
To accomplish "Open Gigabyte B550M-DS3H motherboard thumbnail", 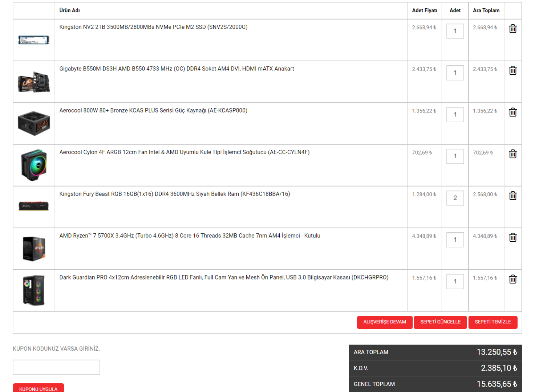I will (34, 82).
